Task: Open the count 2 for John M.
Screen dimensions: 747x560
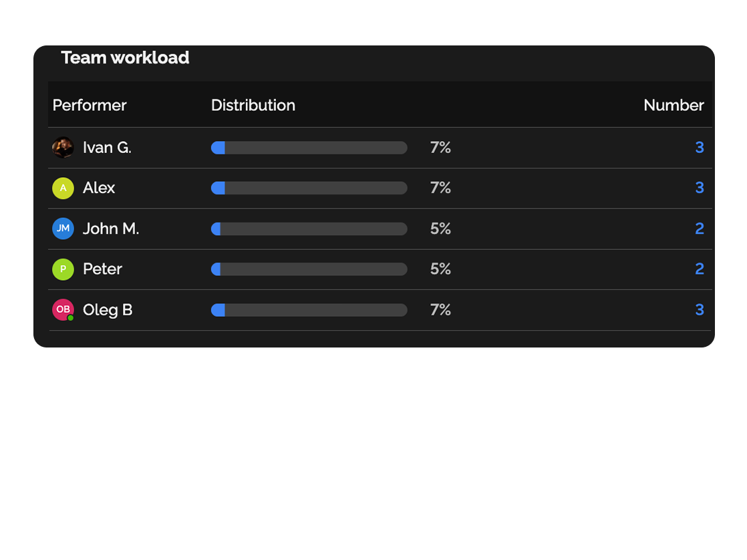Action: (x=700, y=229)
